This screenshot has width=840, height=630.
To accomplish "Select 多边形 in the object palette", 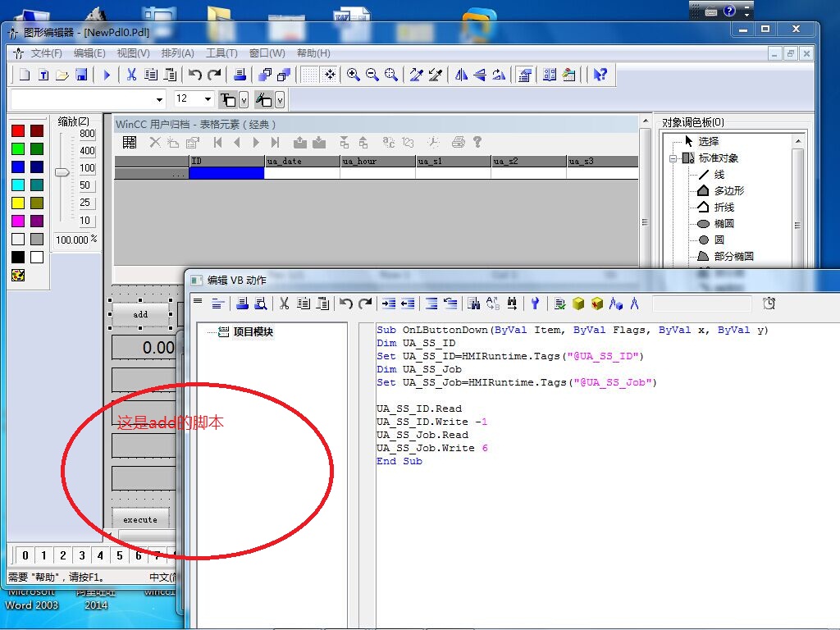I will click(x=728, y=190).
